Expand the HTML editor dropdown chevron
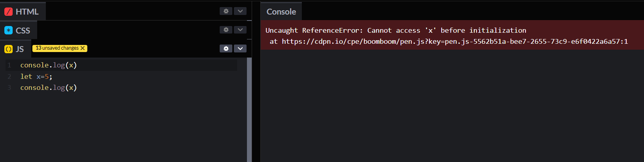644x162 pixels. click(240, 11)
